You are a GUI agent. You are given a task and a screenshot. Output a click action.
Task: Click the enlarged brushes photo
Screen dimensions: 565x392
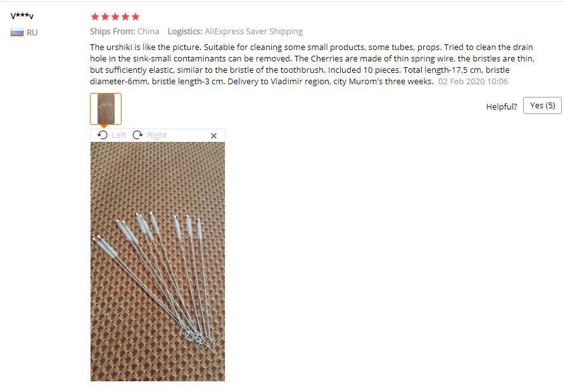pyautogui.click(x=158, y=262)
